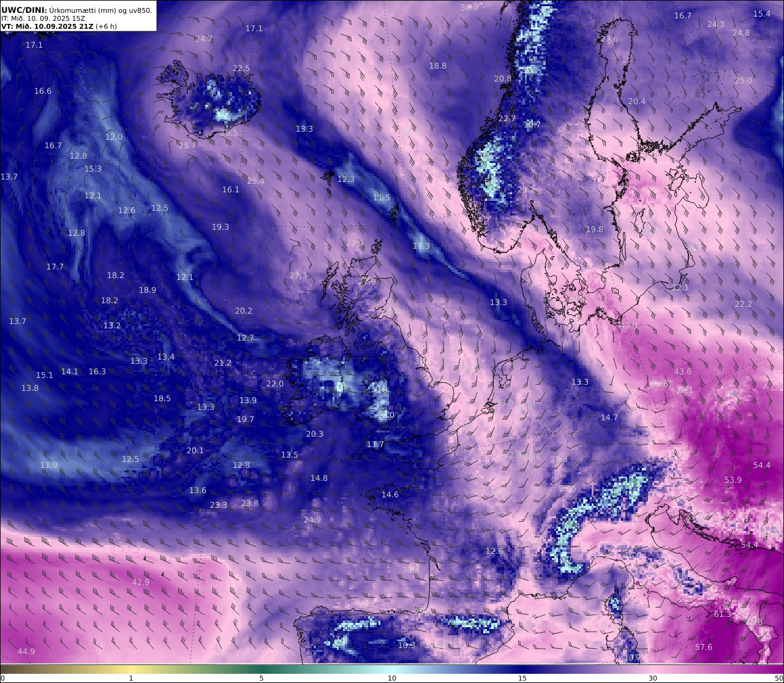Select the 44.9 value at bottom left

[x=26, y=651]
